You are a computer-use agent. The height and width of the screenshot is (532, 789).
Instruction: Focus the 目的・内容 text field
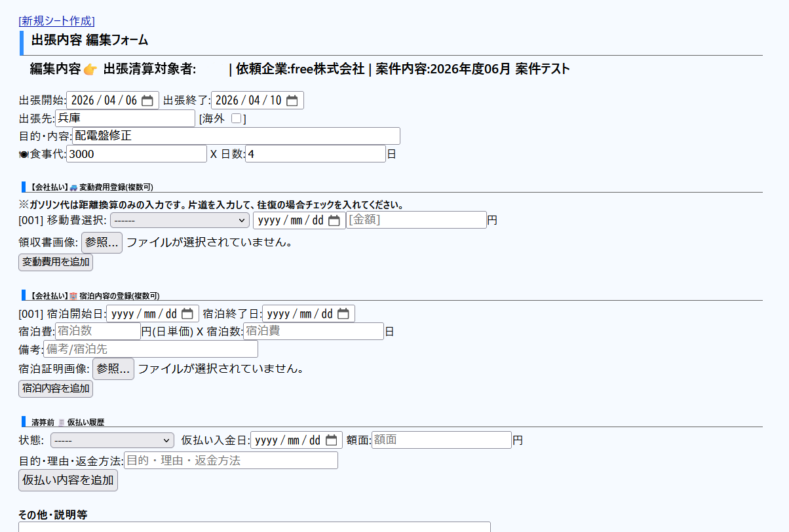(236, 136)
